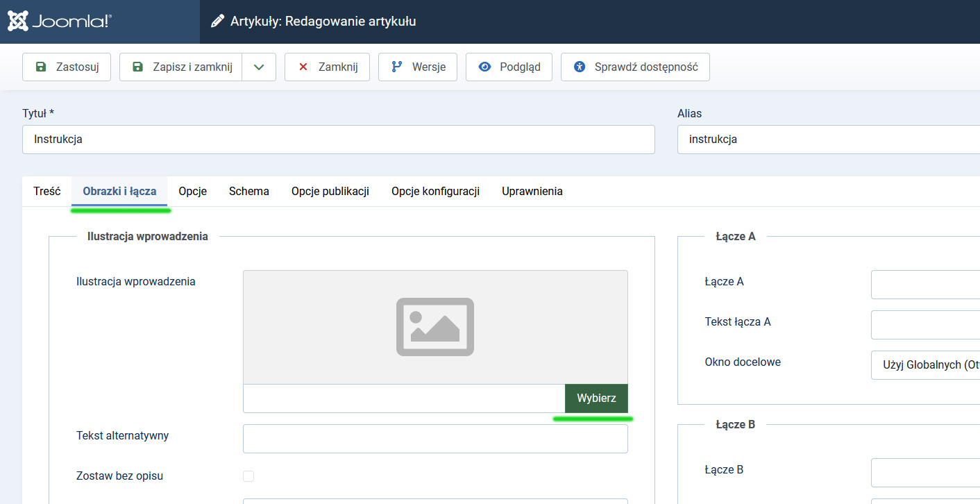Click the intro image path field
Screen dimensions: 980x504
[x=404, y=398]
